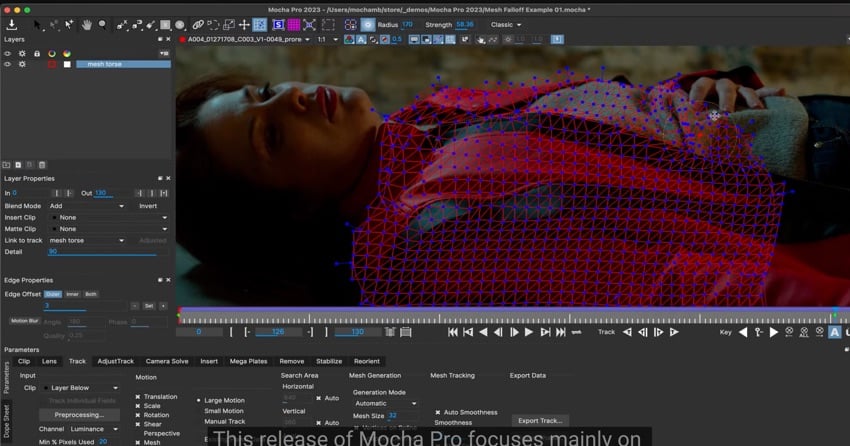Click the Mesh Size value field

pos(392,415)
